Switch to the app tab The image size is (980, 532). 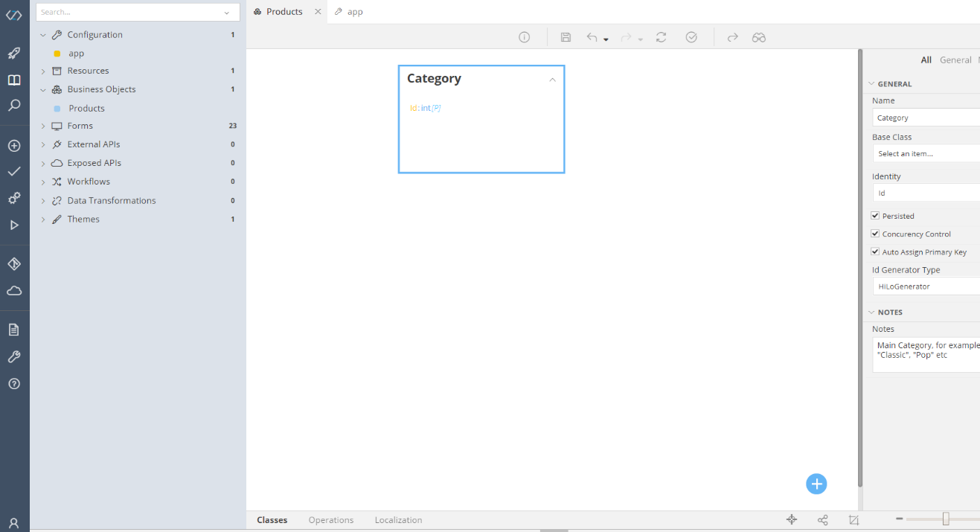tap(355, 12)
